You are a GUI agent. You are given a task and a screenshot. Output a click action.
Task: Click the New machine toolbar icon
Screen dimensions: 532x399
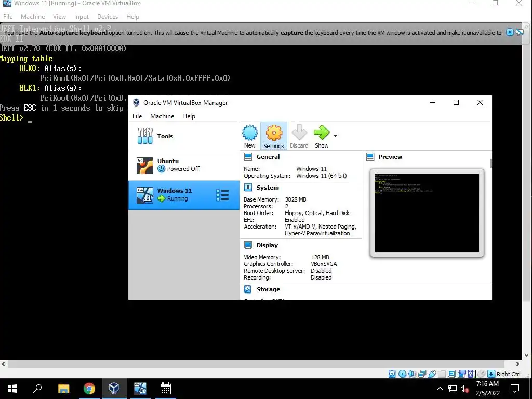(250, 136)
